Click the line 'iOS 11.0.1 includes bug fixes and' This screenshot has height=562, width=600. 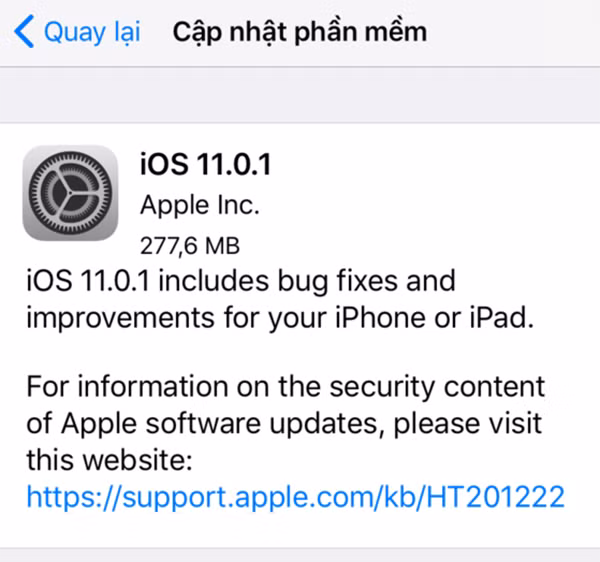241,282
